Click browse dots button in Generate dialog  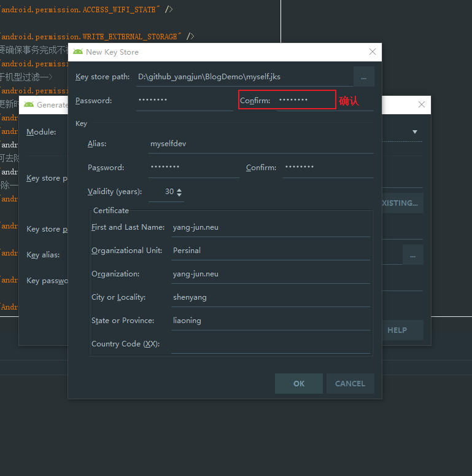413,255
